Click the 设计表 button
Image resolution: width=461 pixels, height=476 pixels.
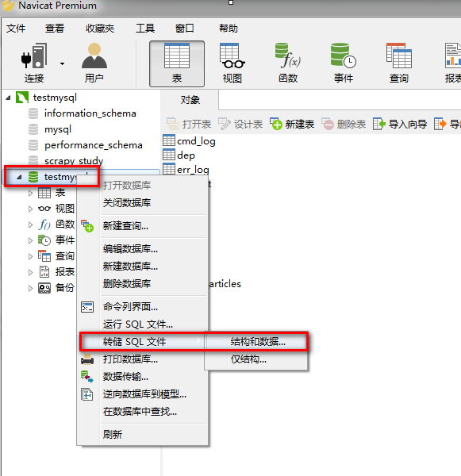click(x=240, y=125)
